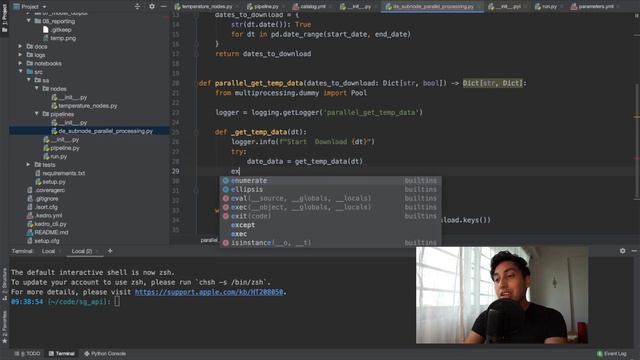
Task: Click line number 29 in gutter
Action: click(x=176, y=171)
